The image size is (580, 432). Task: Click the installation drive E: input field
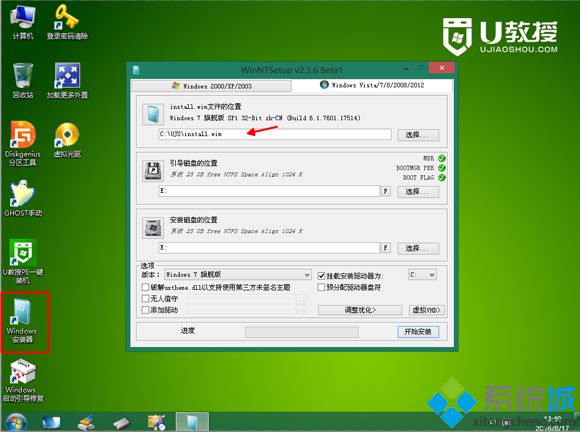pyautogui.click(x=269, y=247)
